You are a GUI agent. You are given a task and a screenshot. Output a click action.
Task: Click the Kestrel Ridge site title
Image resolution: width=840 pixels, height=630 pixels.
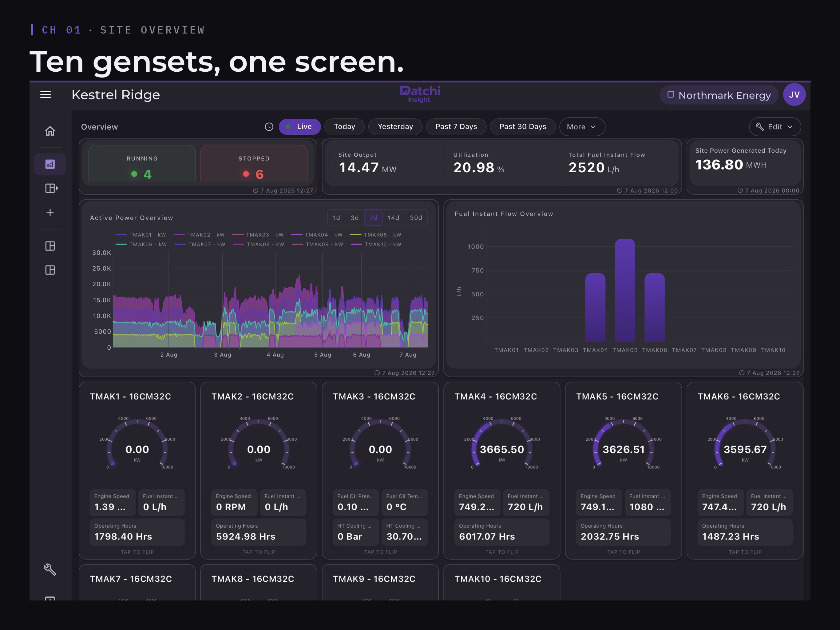(x=115, y=95)
